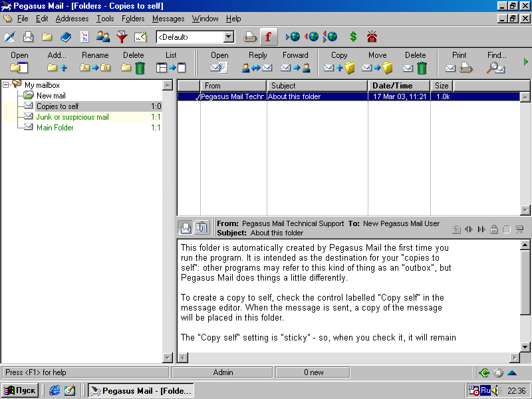Click the Ru language indicator in tray
The width and height of the screenshot is (532, 399).
click(485, 390)
